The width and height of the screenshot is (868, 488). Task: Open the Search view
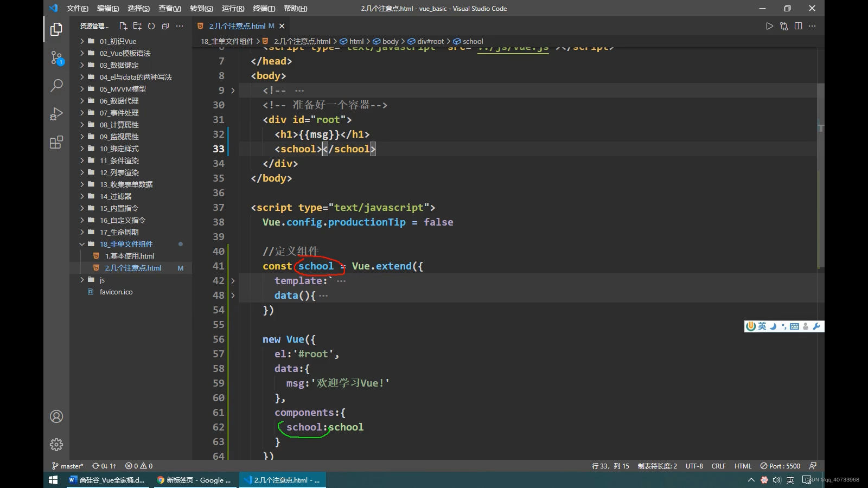pyautogui.click(x=56, y=86)
